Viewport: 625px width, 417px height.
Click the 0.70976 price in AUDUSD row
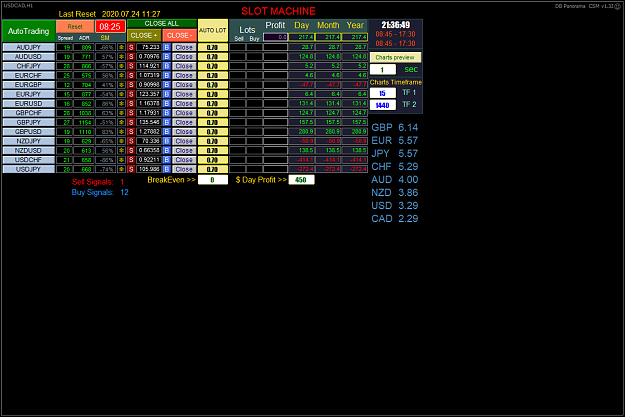tap(149, 57)
